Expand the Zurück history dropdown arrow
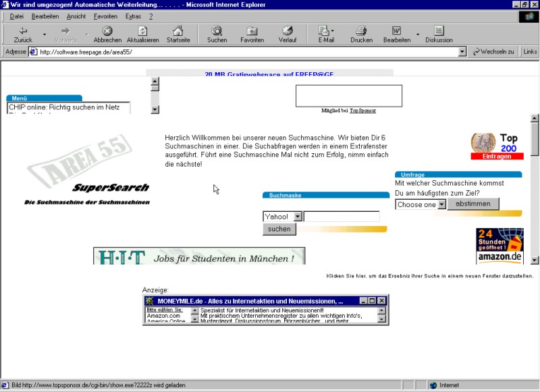The image size is (540, 392). point(44,34)
